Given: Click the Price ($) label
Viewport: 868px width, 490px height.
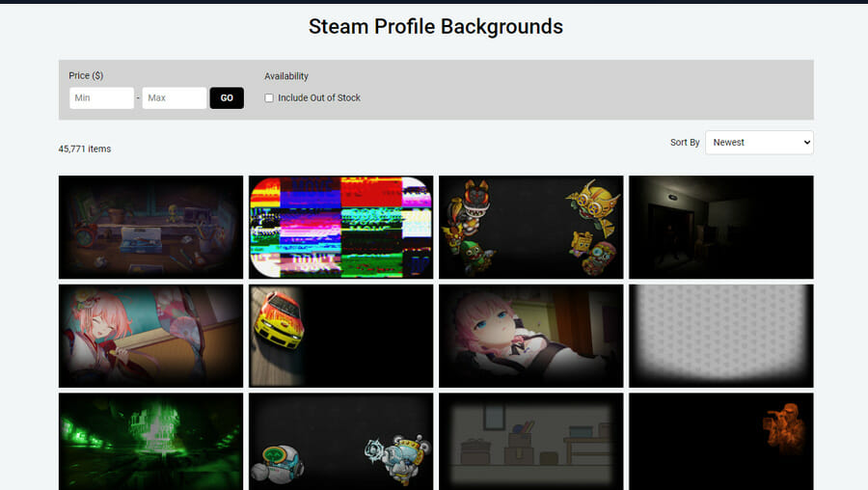Looking at the screenshot, I should 86,75.
